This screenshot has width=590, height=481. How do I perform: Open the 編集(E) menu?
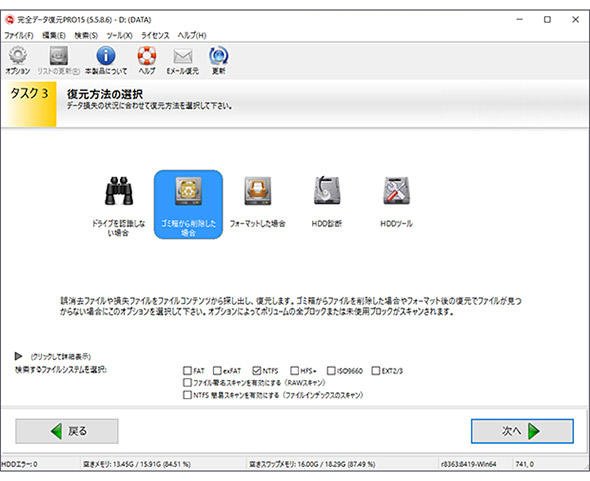point(54,35)
